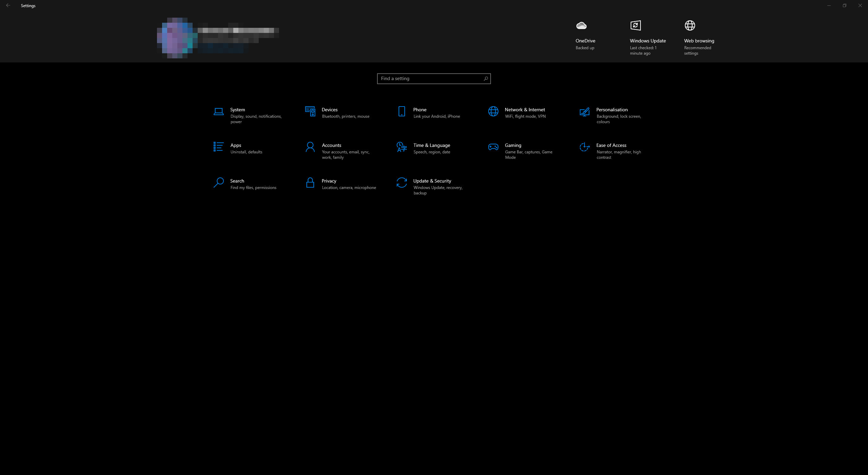Screen dimensions: 868x475
Task: Click the Apps list icon
Action: click(218, 147)
